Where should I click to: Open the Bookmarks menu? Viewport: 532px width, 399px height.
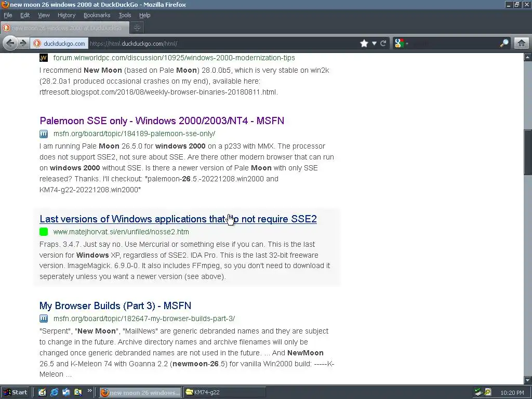pyautogui.click(x=97, y=15)
